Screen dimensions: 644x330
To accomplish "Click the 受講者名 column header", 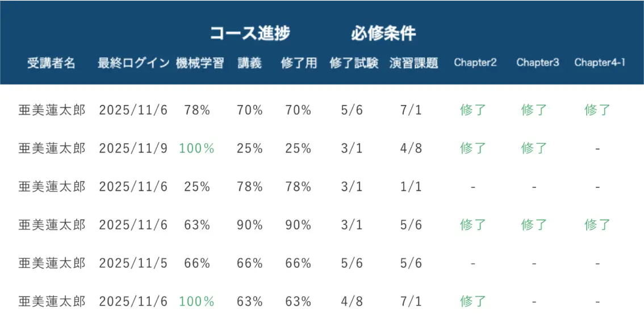I will [x=51, y=63].
